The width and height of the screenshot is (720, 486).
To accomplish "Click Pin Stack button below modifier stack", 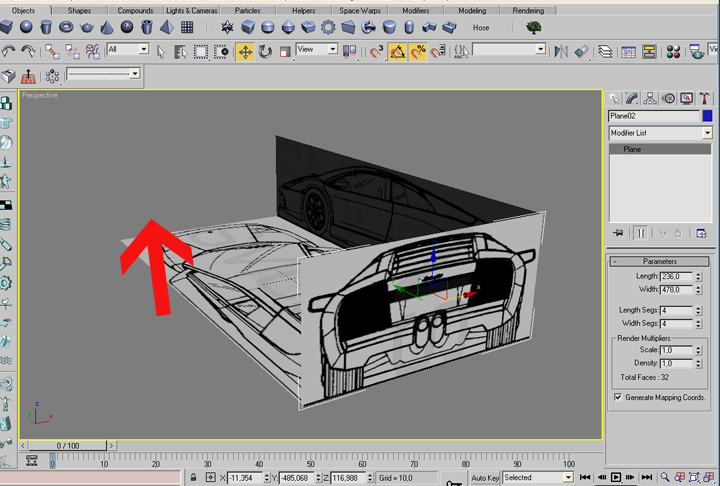I will coord(618,233).
